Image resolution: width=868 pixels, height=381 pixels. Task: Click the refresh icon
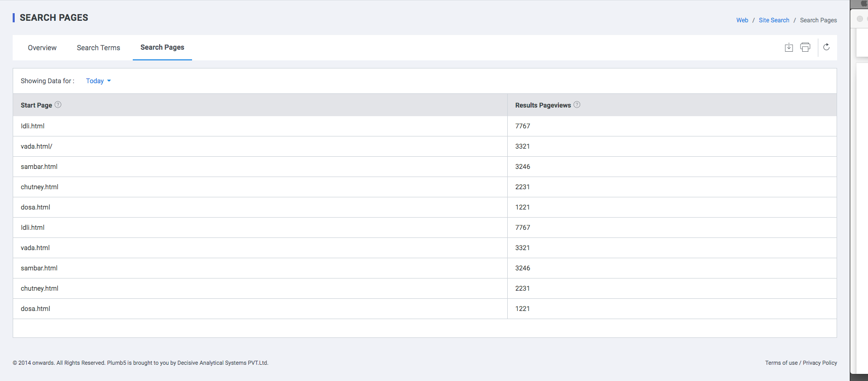click(x=826, y=47)
